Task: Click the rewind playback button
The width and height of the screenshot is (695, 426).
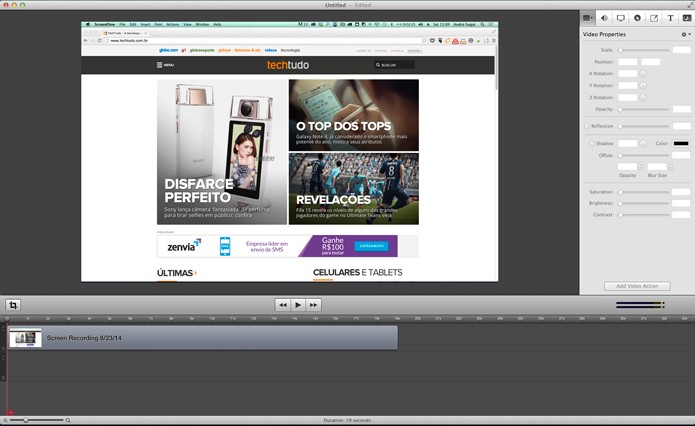Action: click(283, 305)
